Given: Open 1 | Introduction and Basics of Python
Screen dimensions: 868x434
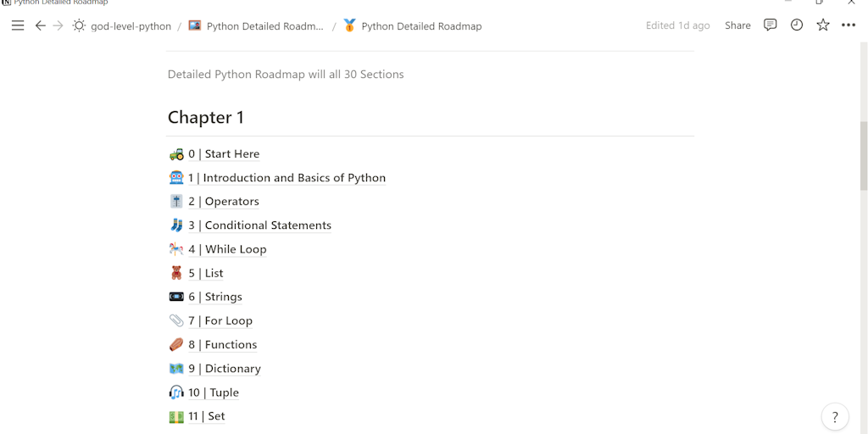Looking at the screenshot, I should point(287,178).
